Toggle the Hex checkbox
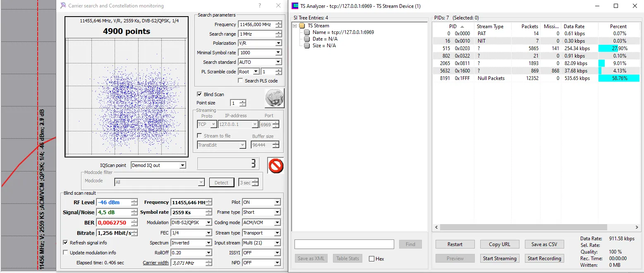 (371, 259)
